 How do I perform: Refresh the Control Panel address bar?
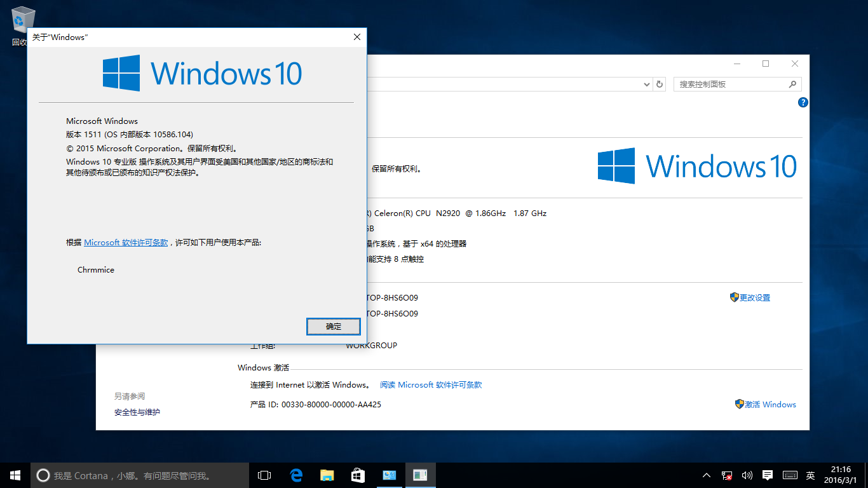point(660,84)
